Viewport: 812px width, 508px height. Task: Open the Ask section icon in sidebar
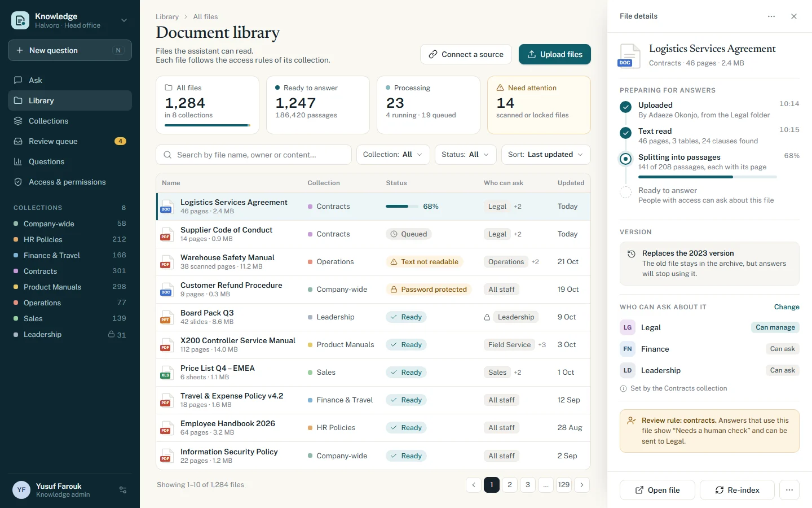point(18,80)
